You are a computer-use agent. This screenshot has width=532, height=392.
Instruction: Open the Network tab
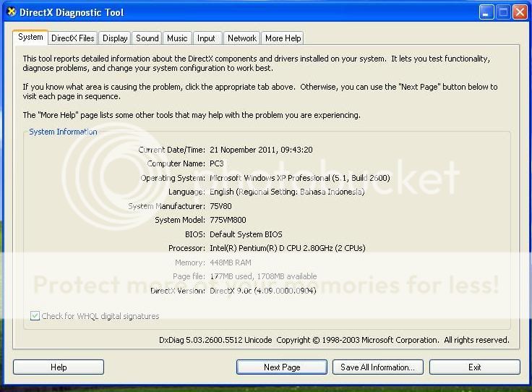coord(242,38)
